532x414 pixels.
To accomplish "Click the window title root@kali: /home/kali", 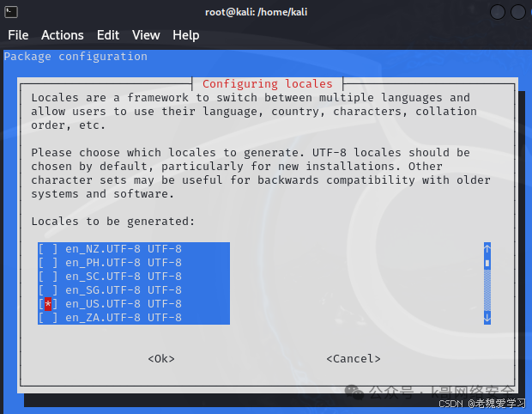I will pyautogui.click(x=257, y=12).
